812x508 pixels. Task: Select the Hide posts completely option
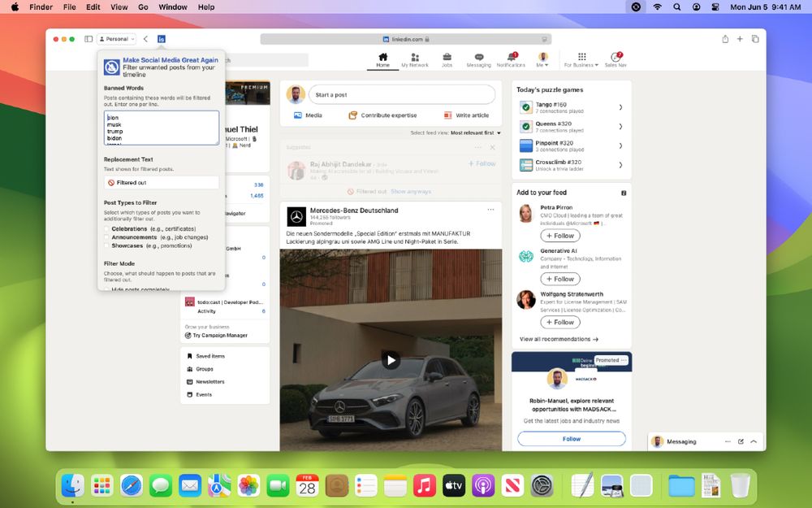106,289
